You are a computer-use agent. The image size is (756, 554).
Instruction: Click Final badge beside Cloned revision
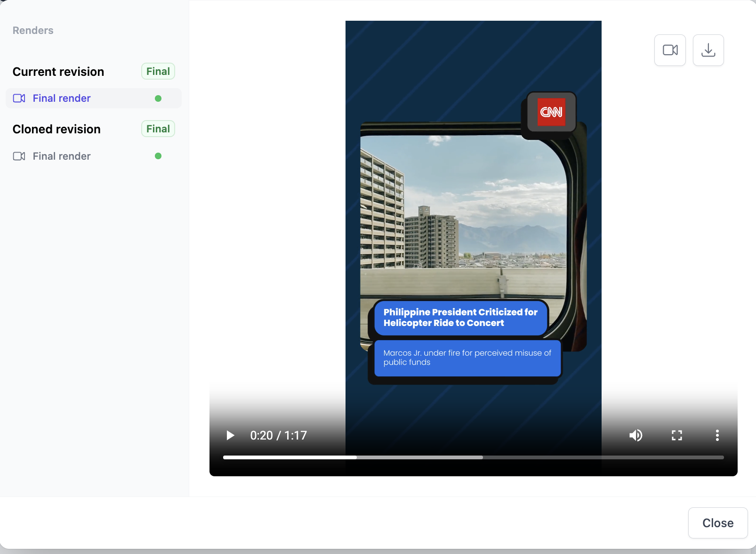[158, 129]
